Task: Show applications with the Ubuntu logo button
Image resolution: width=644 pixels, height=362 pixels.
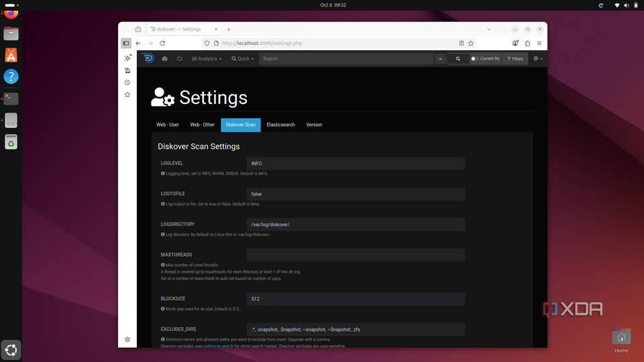Action: point(11,350)
